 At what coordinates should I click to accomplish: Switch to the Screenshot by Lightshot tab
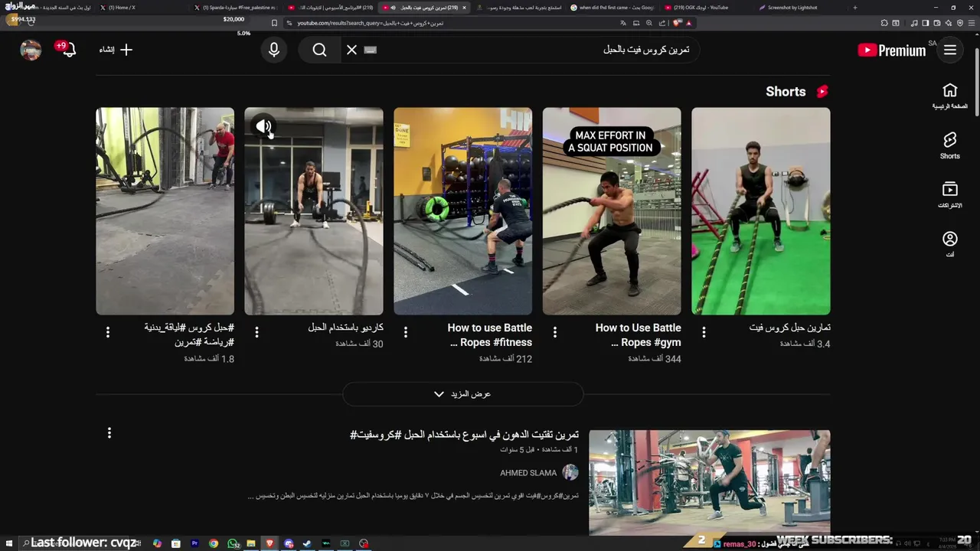click(x=793, y=8)
